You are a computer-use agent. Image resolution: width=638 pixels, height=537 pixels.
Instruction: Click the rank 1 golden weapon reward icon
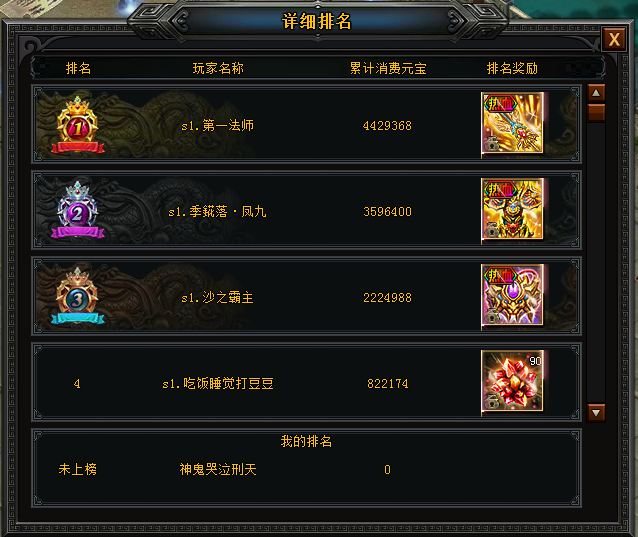[x=512, y=124]
